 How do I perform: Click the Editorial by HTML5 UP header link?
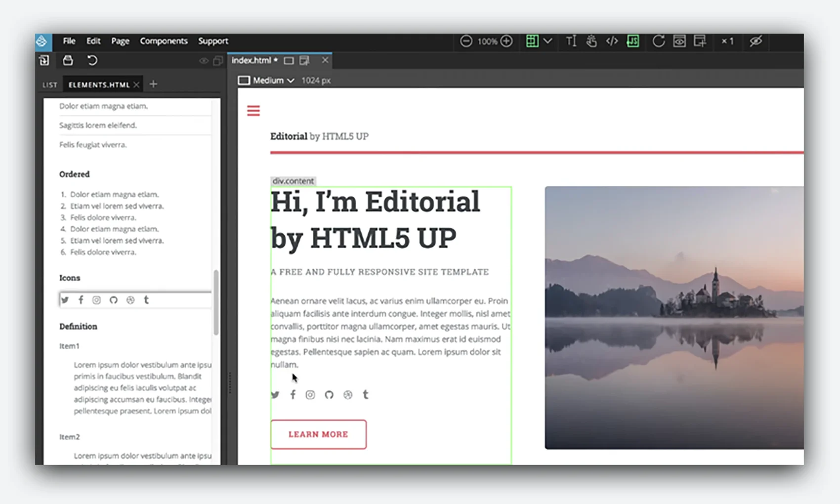pos(319,136)
